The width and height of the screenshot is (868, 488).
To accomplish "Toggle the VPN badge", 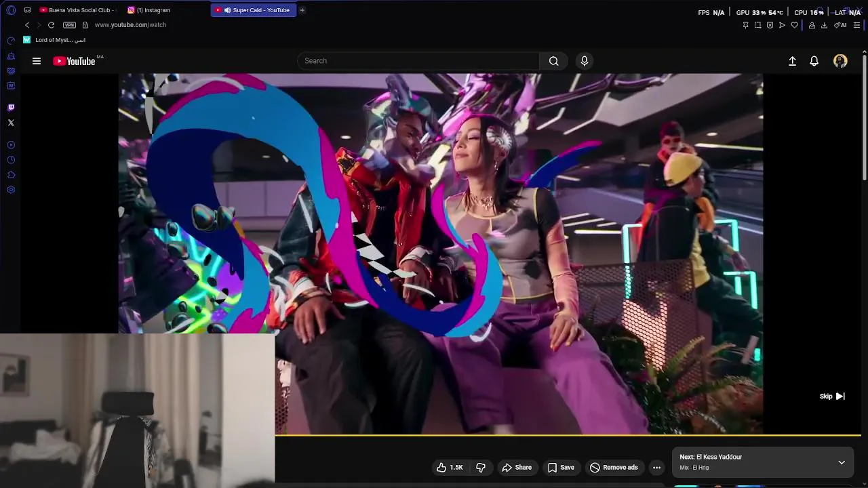I will [x=69, y=25].
